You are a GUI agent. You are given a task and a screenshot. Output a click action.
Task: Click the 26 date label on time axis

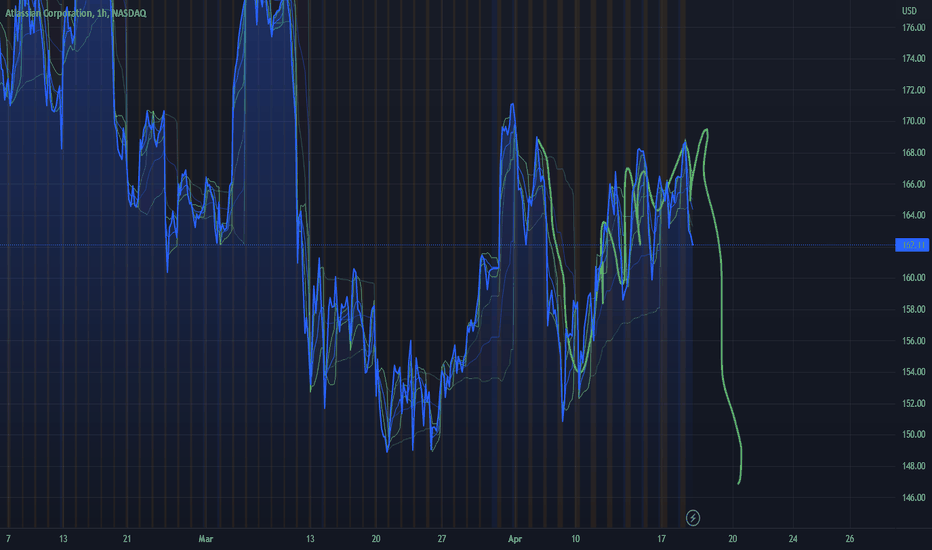pos(849,539)
